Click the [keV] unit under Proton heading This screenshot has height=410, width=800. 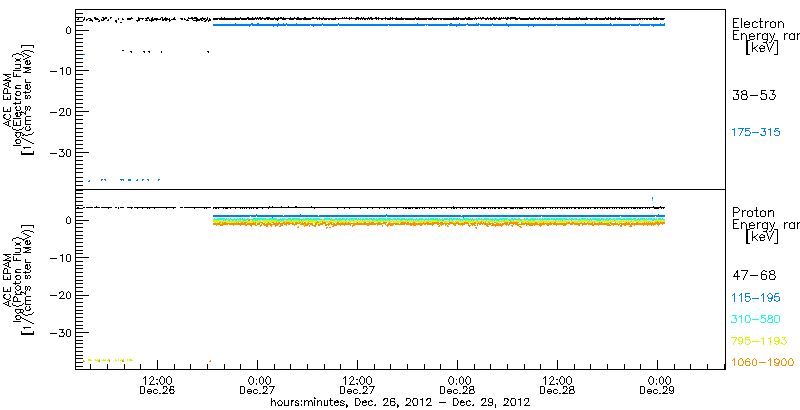tap(761, 237)
